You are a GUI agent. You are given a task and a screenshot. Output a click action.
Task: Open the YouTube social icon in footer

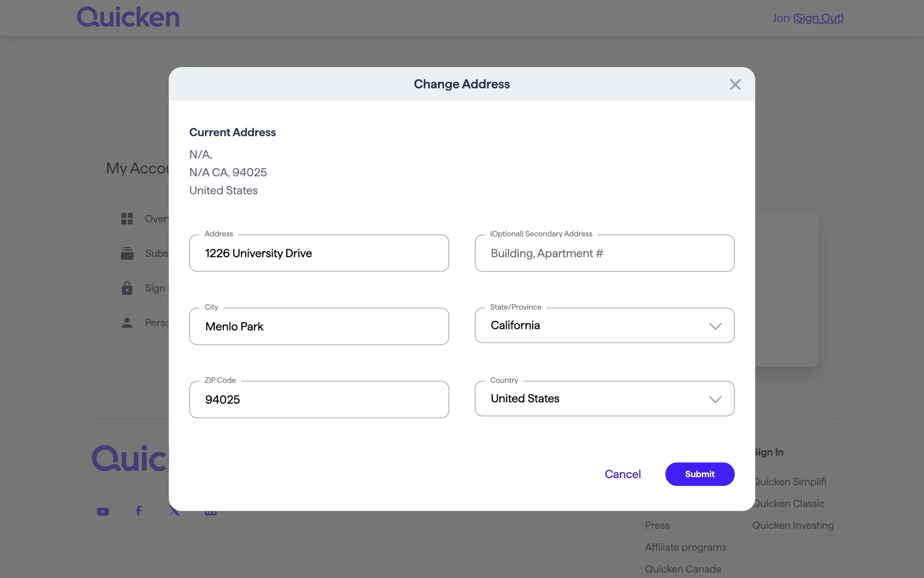[103, 512]
